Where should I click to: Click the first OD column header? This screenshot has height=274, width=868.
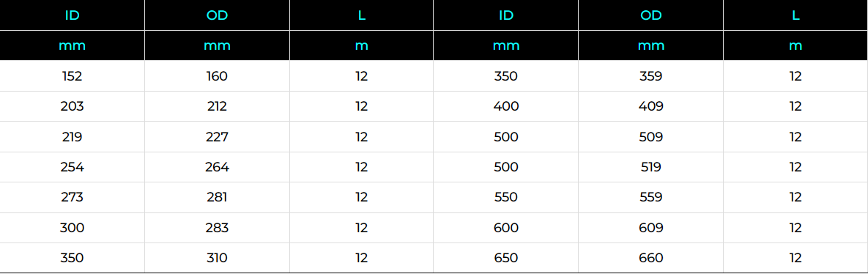click(217, 15)
